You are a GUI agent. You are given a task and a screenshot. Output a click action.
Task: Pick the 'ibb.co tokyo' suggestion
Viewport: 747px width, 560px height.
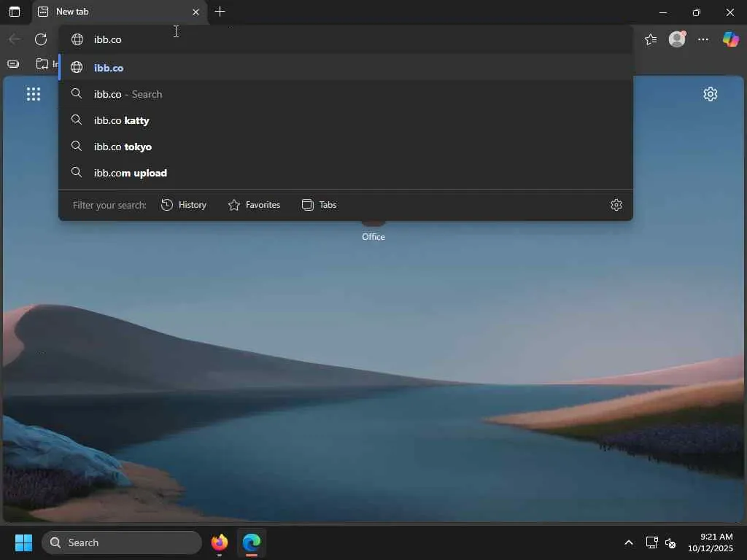(x=346, y=146)
